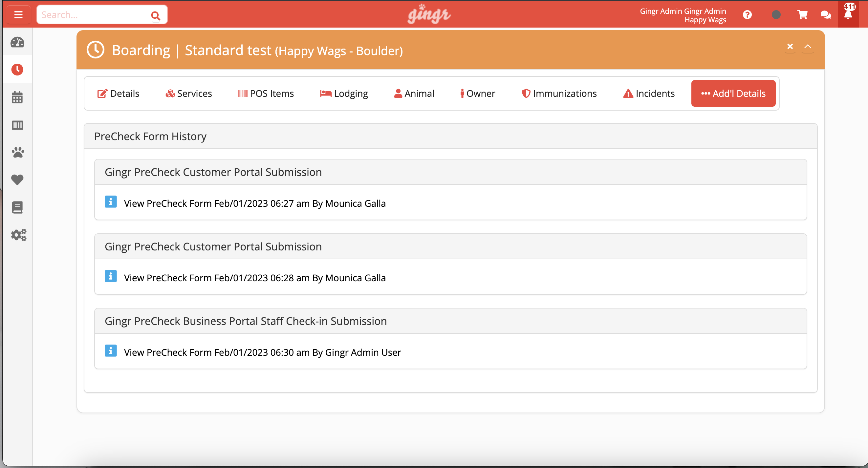Select the Add'l Details tab
Viewport: 868px width, 468px height.
tap(733, 93)
